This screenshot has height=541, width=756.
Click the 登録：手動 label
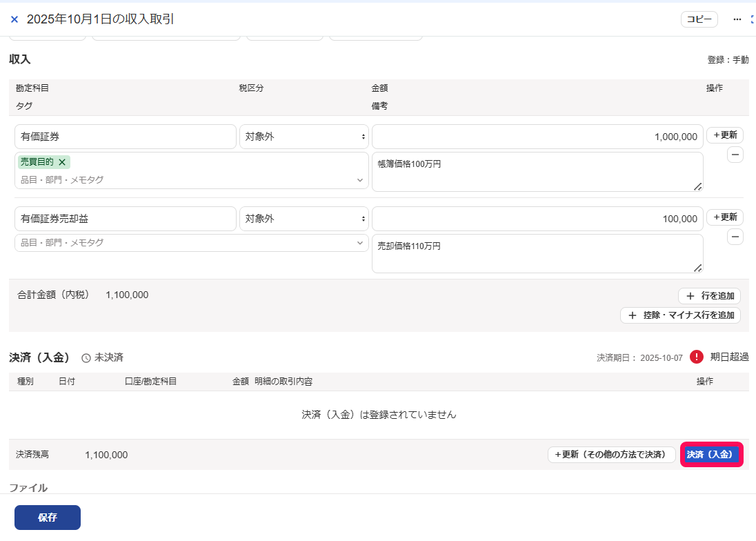(x=728, y=60)
